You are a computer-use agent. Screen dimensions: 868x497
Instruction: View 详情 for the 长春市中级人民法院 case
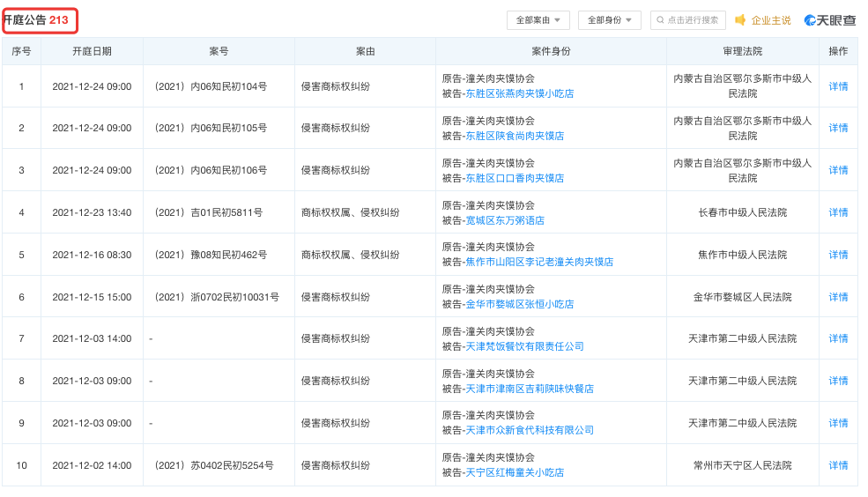click(x=838, y=212)
